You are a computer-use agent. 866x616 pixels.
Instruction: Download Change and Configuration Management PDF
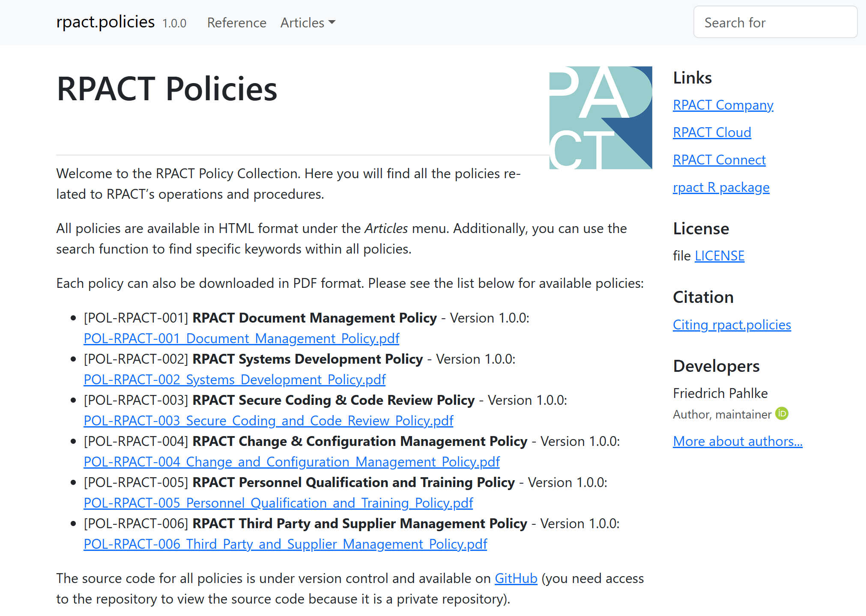click(x=291, y=462)
